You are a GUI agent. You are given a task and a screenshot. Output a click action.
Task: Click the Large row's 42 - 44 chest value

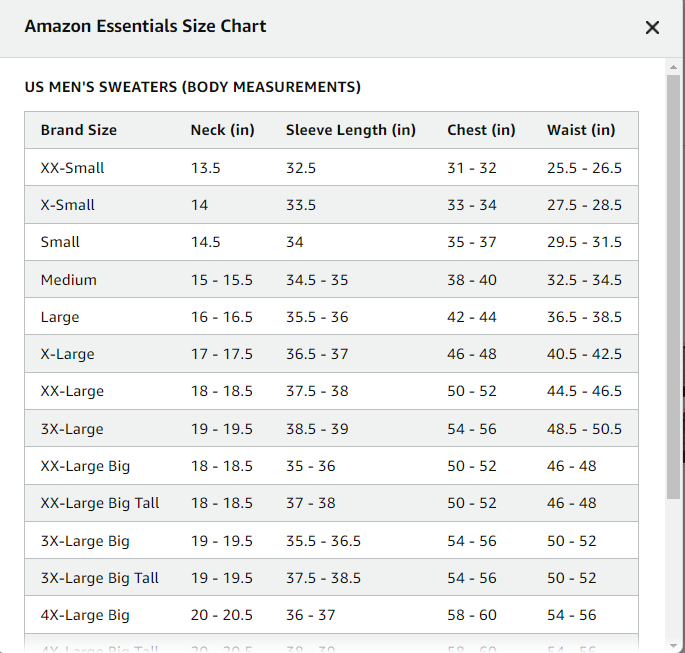click(x=472, y=317)
